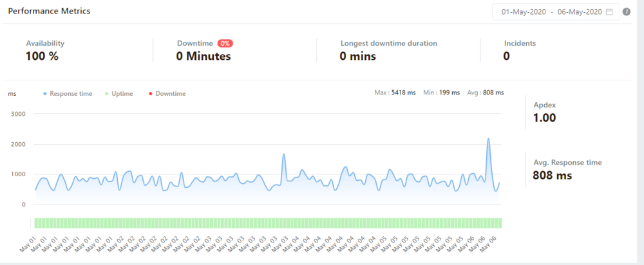Select the Longest downtime duration metric

pos(388,44)
